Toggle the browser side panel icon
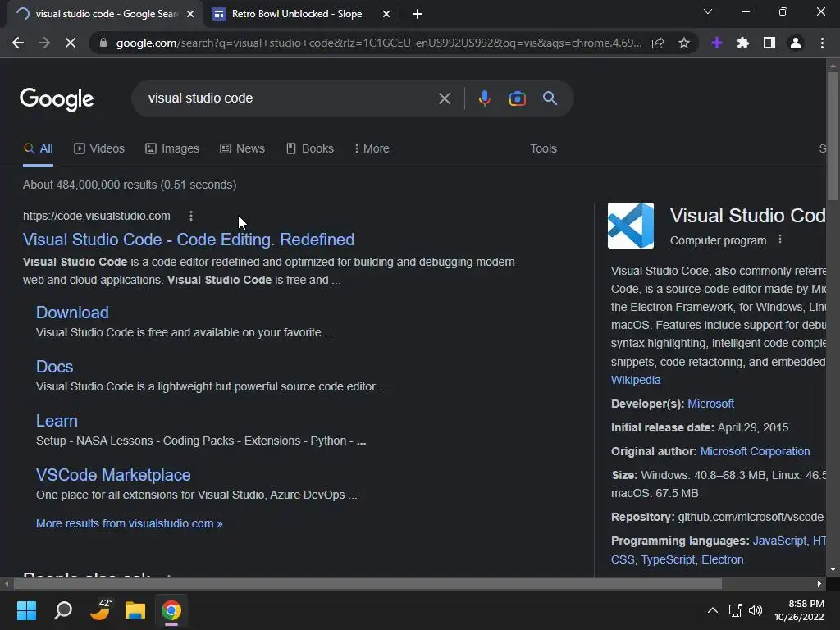840x630 pixels. pyautogui.click(x=769, y=43)
